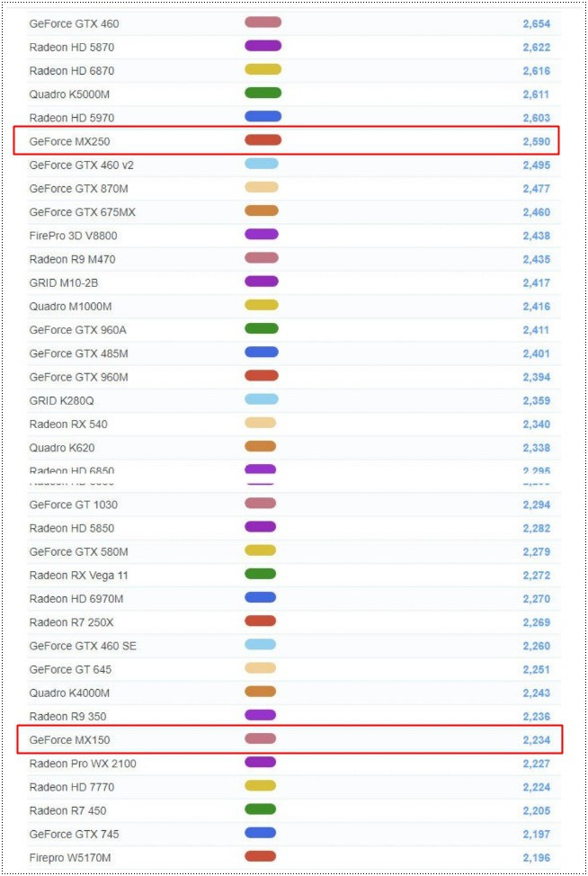The width and height of the screenshot is (588, 876).
Task: Click the score 2,234 for MX150
Action: coord(536,740)
